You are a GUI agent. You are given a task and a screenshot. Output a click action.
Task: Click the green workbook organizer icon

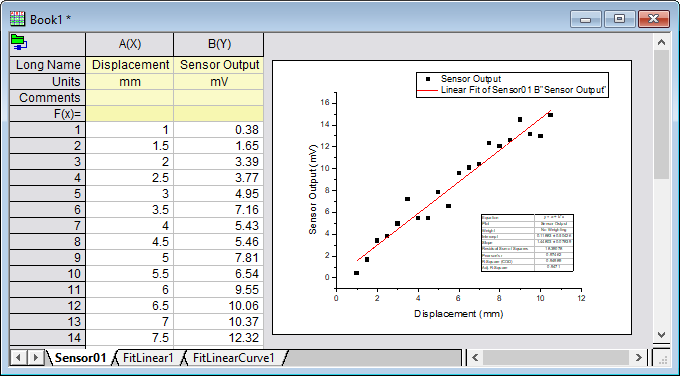pos(19,43)
